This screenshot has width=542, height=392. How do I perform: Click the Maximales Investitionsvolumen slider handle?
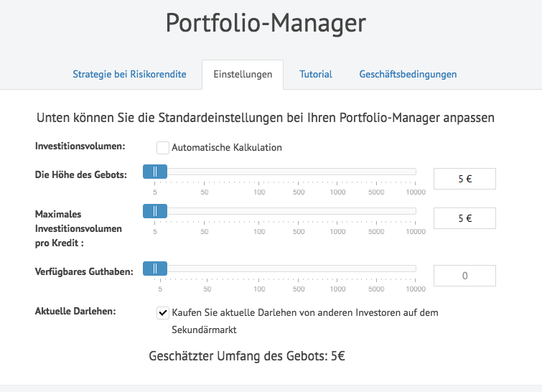pyautogui.click(x=155, y=211)
